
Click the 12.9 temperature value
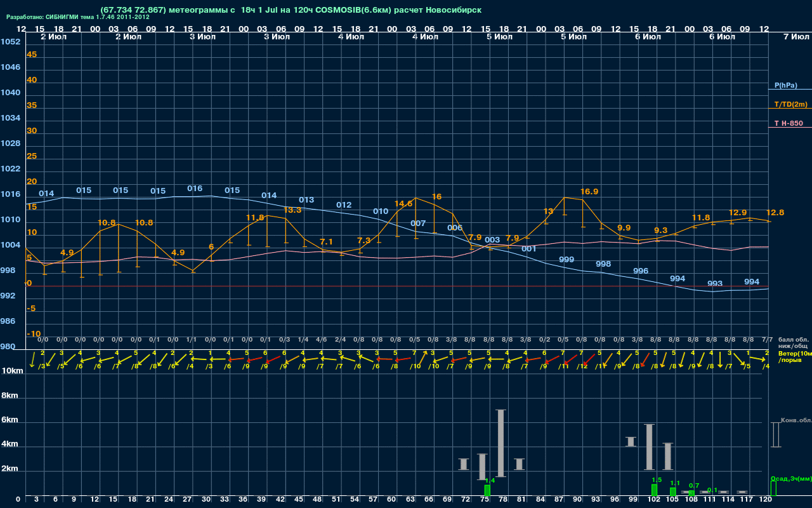tap(738, 213)
